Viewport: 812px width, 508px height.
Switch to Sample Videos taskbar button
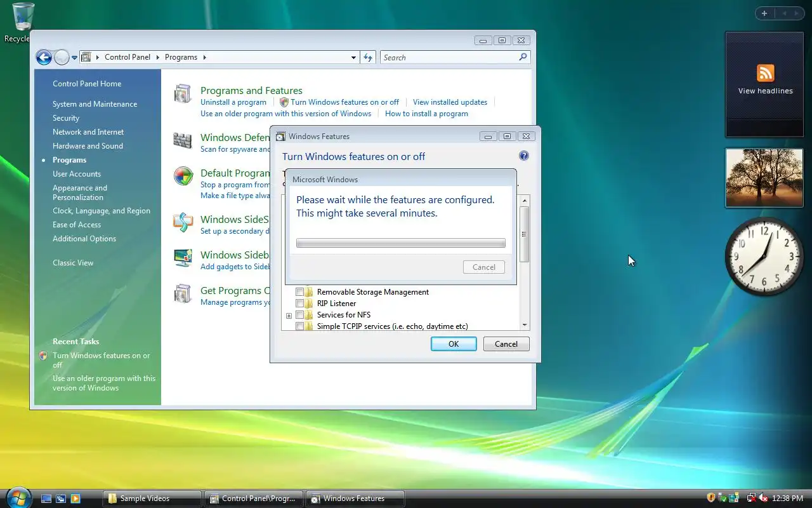[152, 498]
